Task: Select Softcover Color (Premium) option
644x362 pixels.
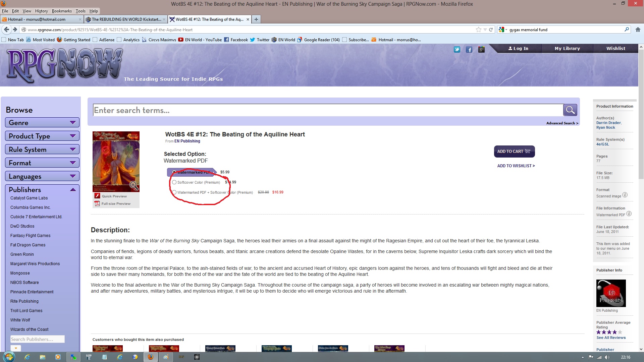Action: click(174, 182)
